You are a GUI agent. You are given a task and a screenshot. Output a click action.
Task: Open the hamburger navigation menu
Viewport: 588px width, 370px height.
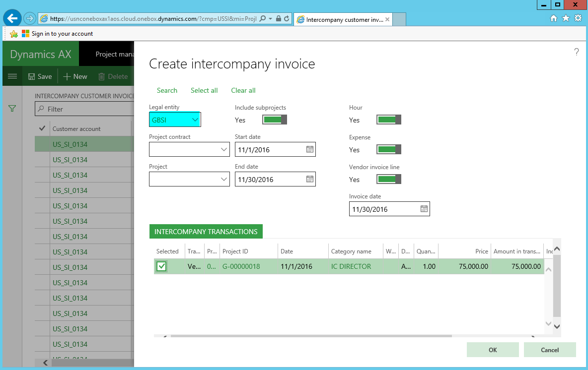click(x=12, y=76)
